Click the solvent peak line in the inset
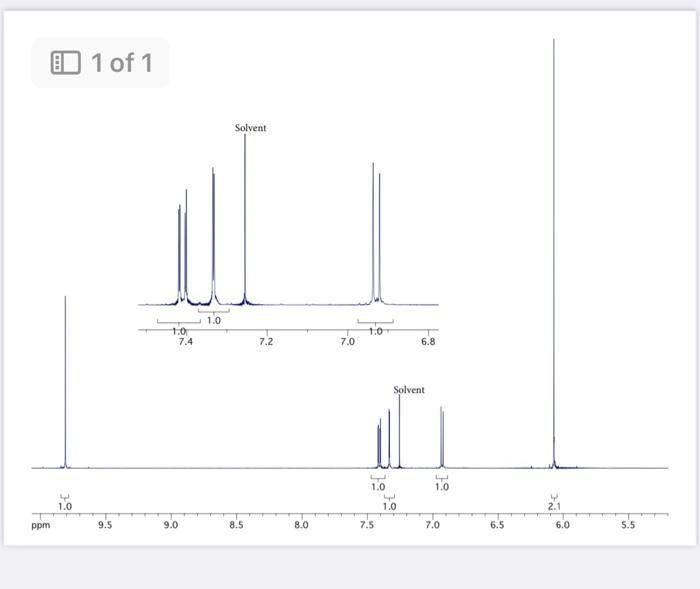This screenshot has height=589, width=700. [245, 219]
